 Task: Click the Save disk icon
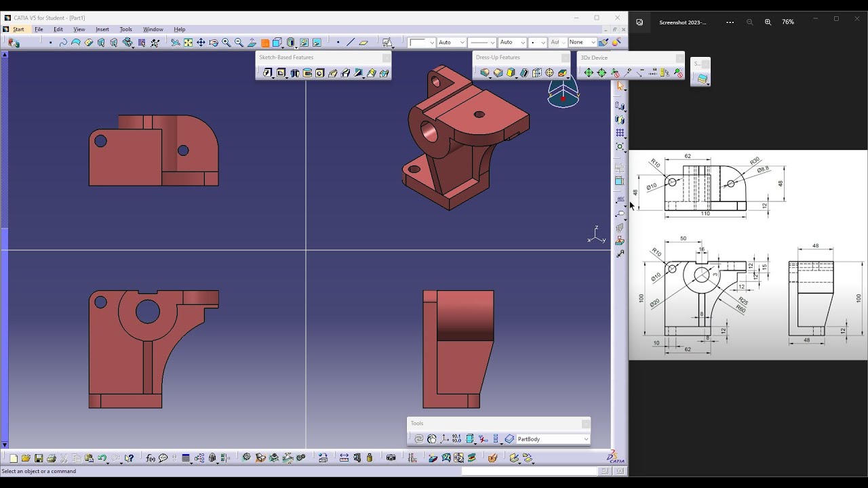point(39,458)
